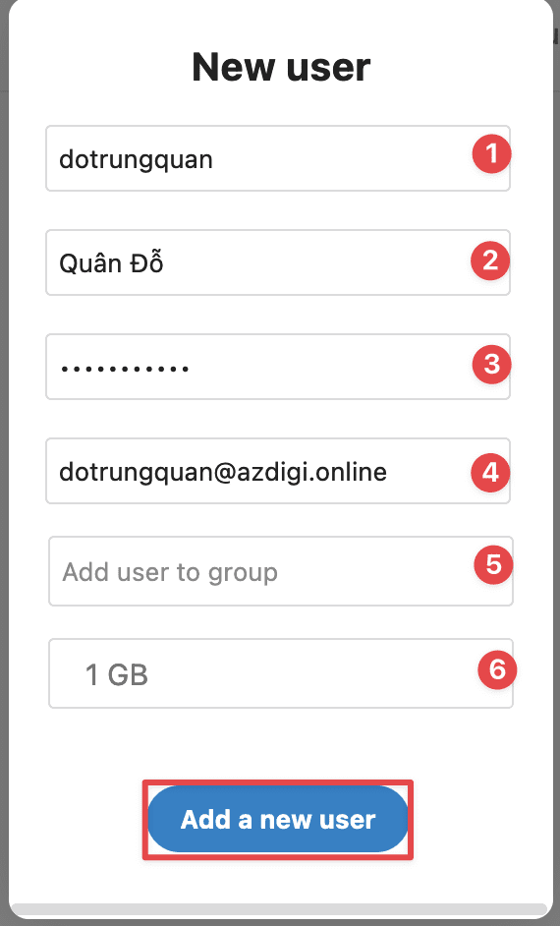Click the New user dialog heading
Image resolution: width=560 pixels, height=926 pixels.
click(281, 67)
